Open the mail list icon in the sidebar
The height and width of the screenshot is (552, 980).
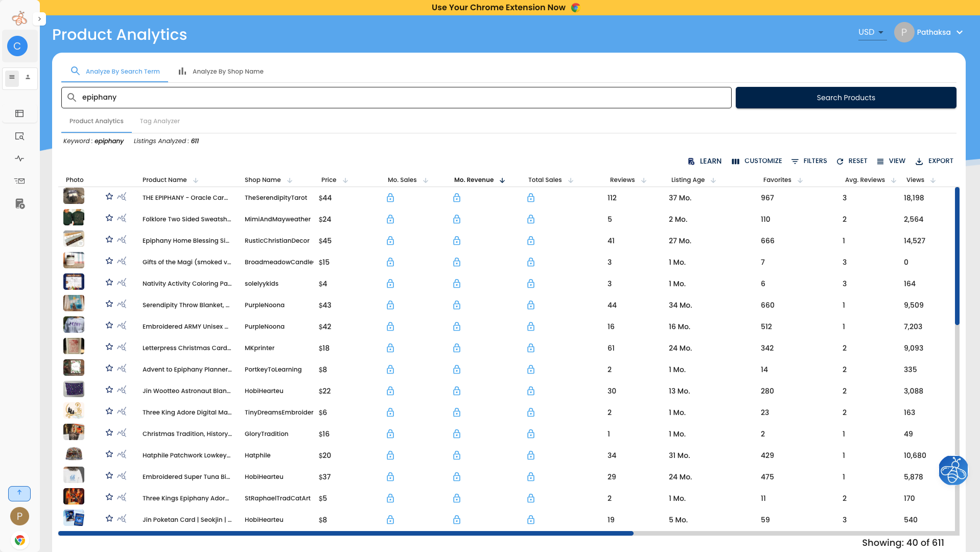(x=19, y=181)
